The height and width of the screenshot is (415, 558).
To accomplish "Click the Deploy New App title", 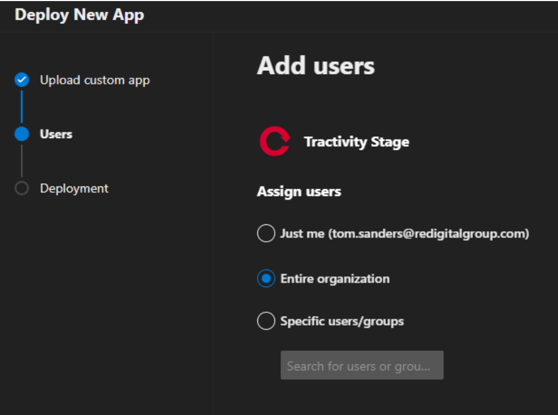I will pos(79,15).
